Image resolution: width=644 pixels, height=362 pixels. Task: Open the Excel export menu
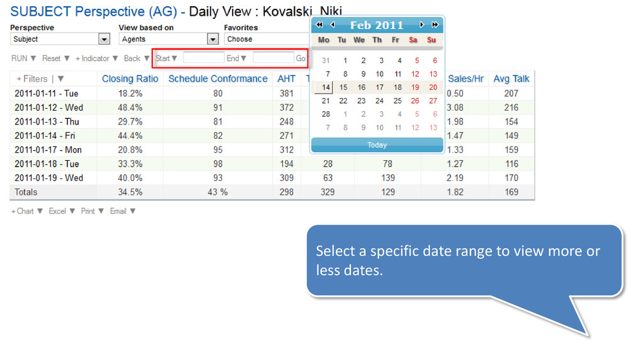click(x=62, y=211)
